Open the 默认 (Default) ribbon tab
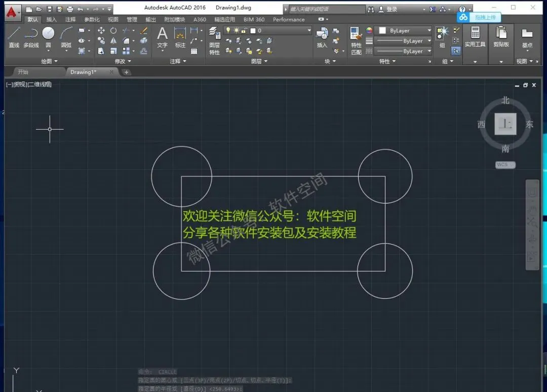Viewport: 547px width, 392px height. tap(33, 20)
